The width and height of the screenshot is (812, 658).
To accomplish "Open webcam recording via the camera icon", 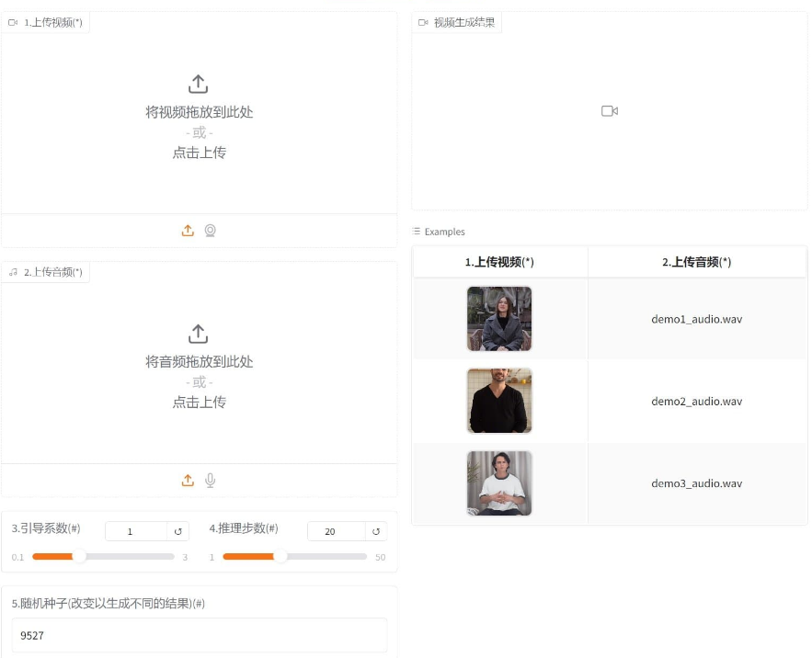I will pos(211,231).
